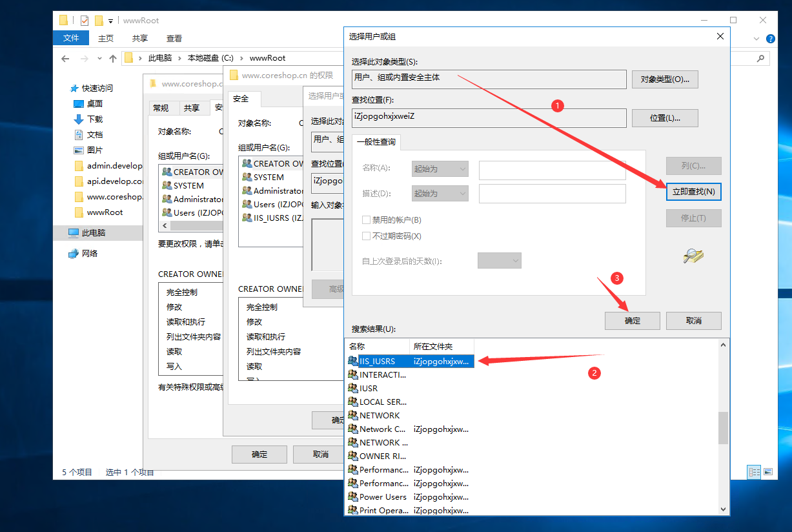
Task: Select IUSR entry in search results
Action: (x=369, y=388)
